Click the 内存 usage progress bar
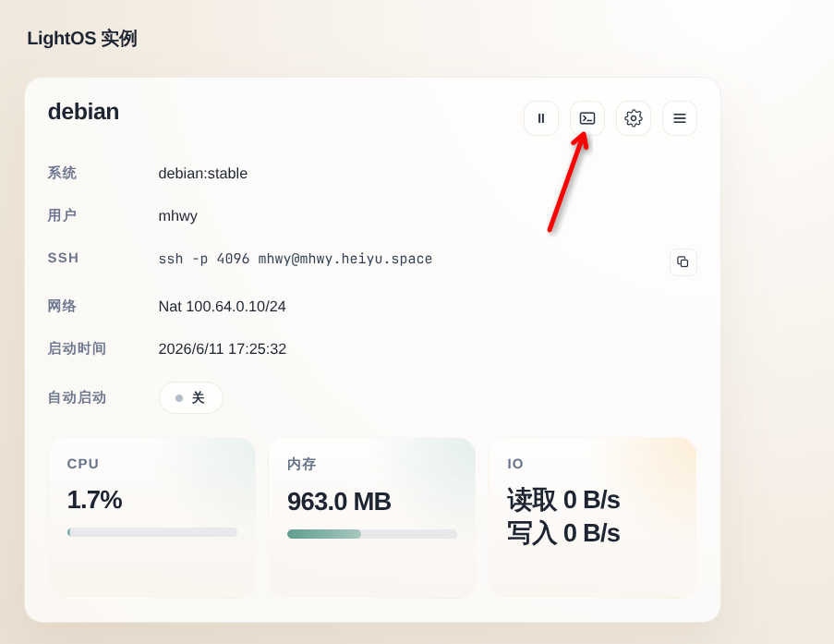 point(372,534)
